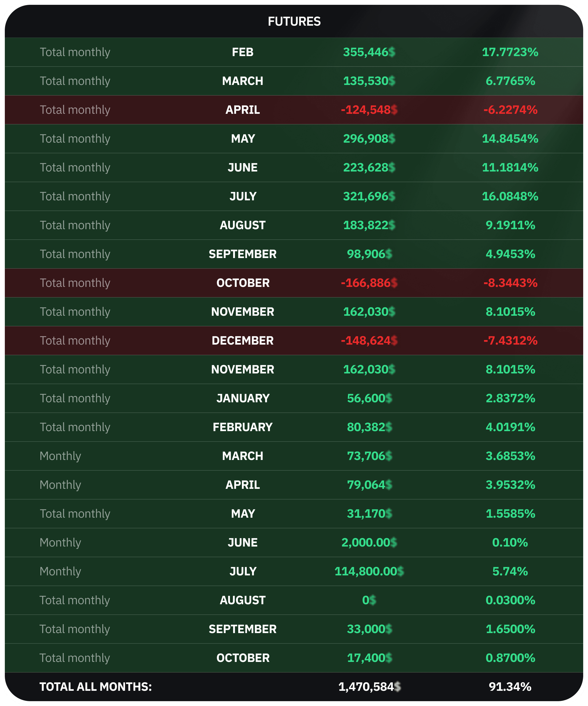This screenshot has height=706, width=588.
Task: Click the DECEMBER month label
Action: point(242,341)
